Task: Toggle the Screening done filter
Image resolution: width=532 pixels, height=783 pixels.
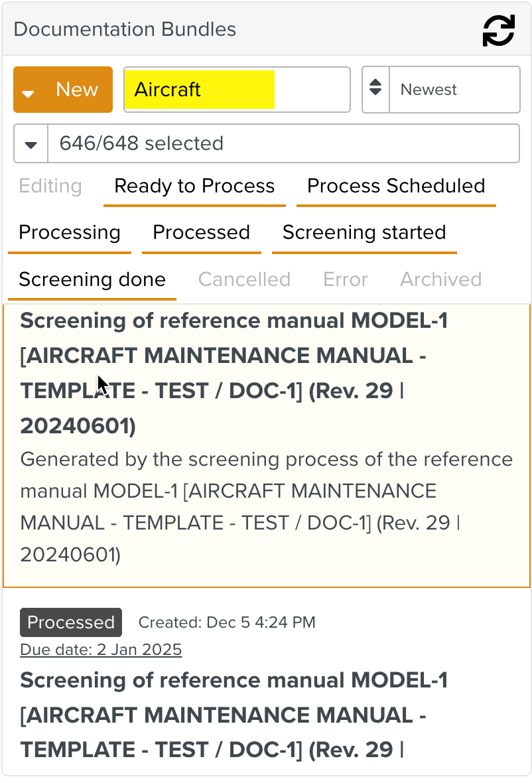Action: (x=92, y=279)
